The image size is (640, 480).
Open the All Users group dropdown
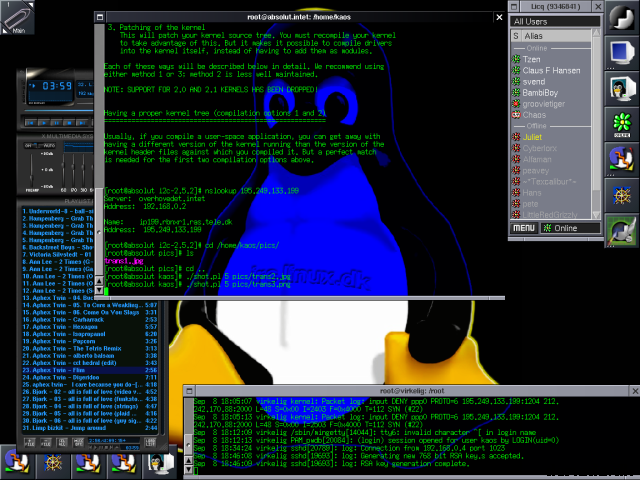click(555, 21)
